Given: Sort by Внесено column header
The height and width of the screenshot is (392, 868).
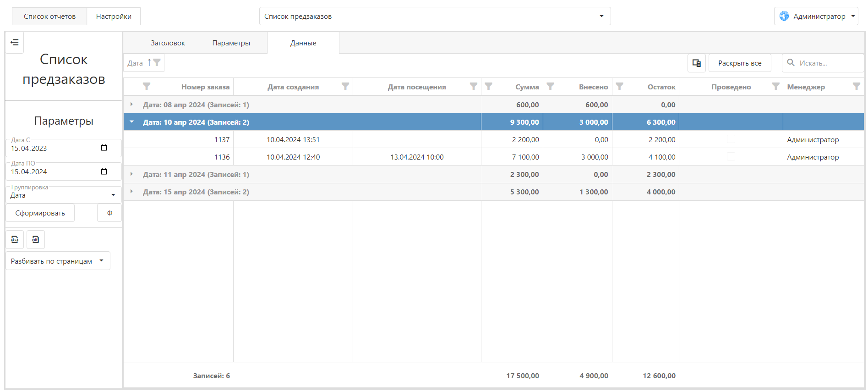Looking at the screenshot, I should coord(593,87).
